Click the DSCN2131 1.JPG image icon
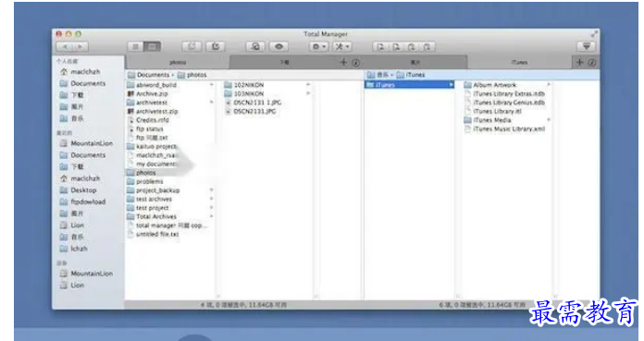The height and width of the screenshot is (341, 644). [x=229, y=103]
